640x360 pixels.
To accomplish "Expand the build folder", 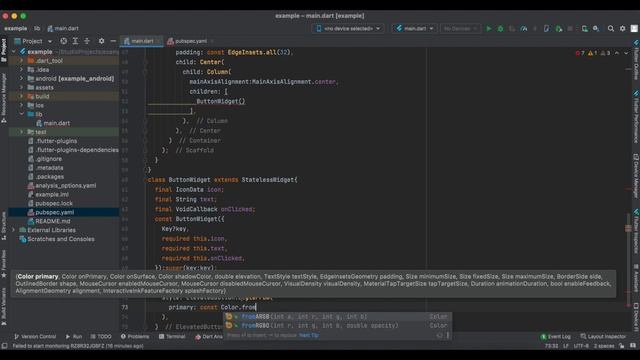I will coord(21,96).
